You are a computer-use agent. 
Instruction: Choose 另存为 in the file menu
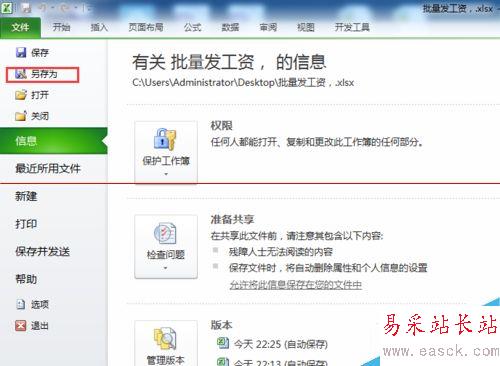click(x=44, y=74)
